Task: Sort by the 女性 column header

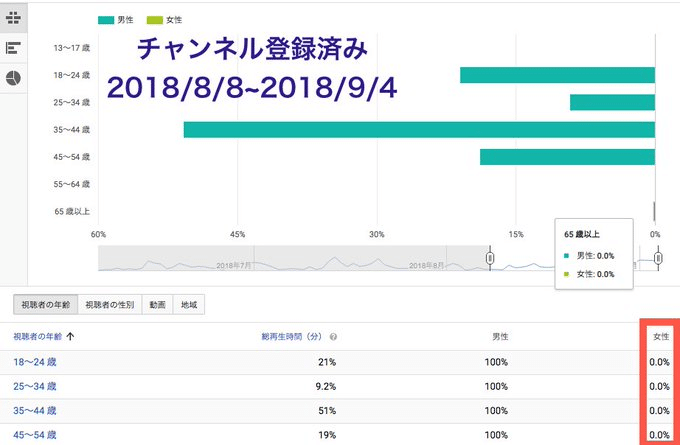Action: (660, 338)
